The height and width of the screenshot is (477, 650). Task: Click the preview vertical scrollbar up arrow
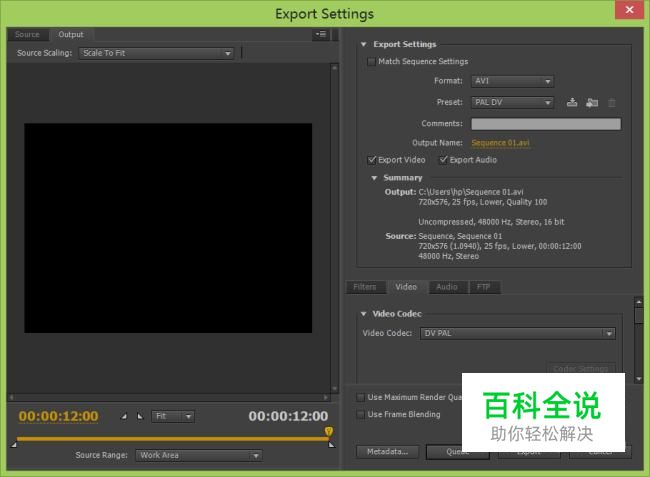point(335,68)
